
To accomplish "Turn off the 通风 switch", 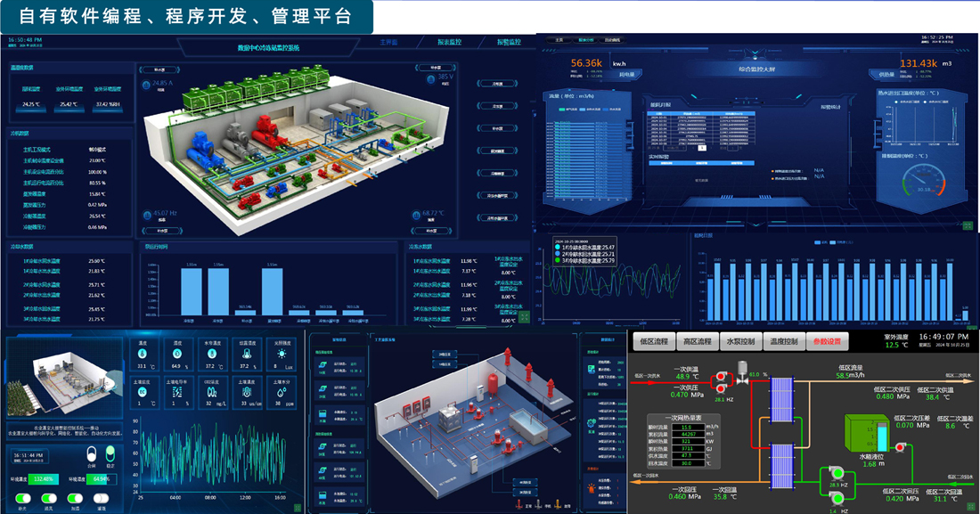I will (49, 498).
